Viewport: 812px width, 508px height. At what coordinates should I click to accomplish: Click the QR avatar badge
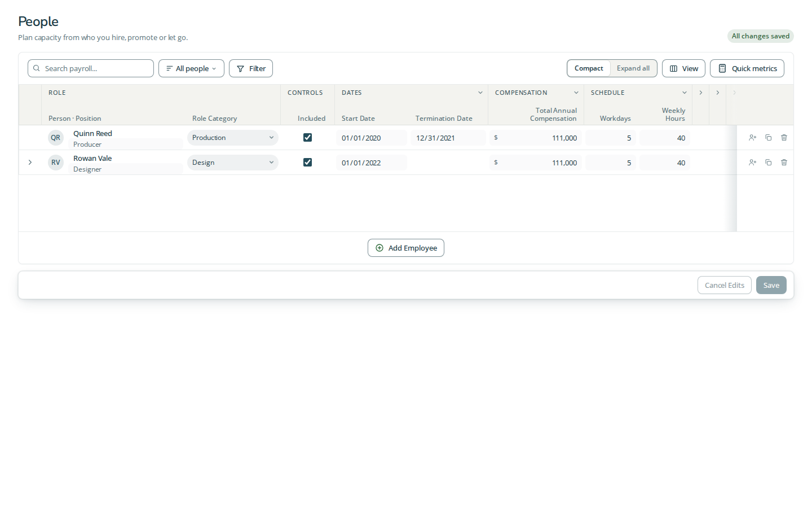56,138
